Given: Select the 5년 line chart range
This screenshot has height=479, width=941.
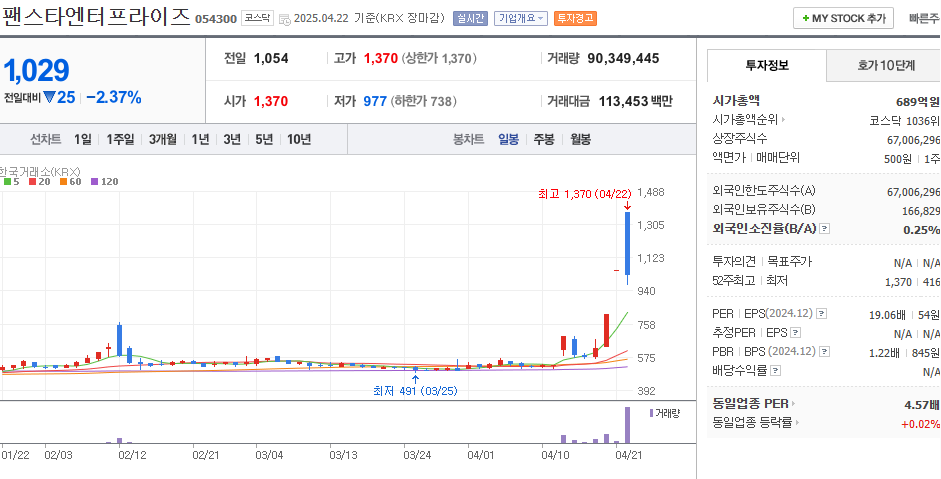Looking at the screenshot, I should click(x=264, y=140).
